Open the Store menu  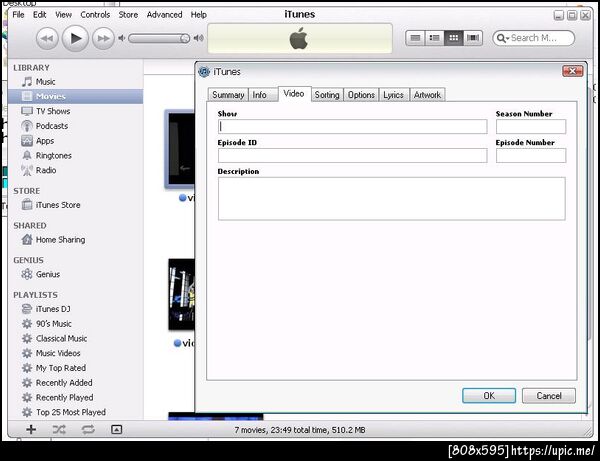pyautogui.click(x=128, y=15)
